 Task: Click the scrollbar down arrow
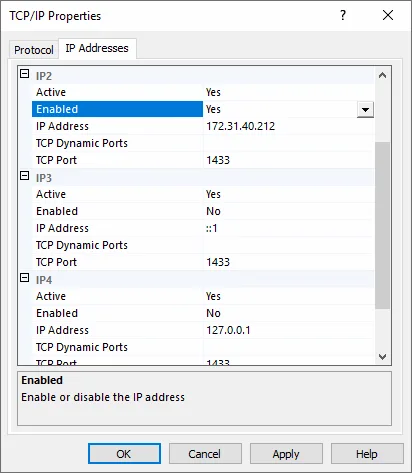point(382,357)
